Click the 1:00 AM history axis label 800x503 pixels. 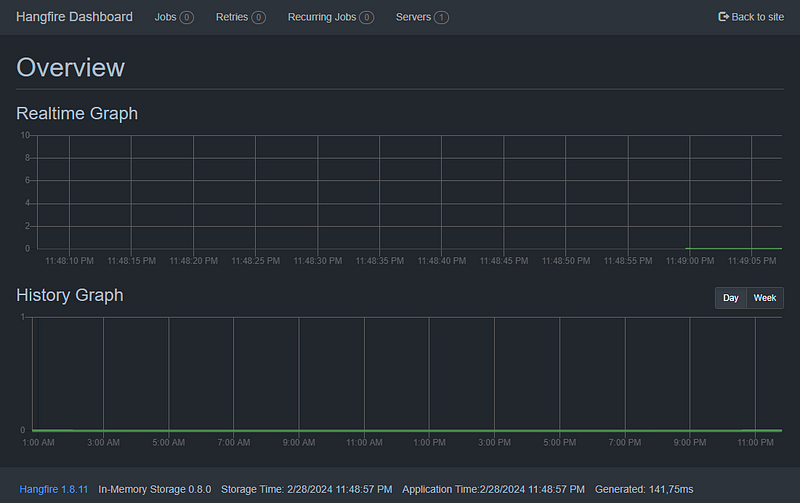click(x=38, y=442)
